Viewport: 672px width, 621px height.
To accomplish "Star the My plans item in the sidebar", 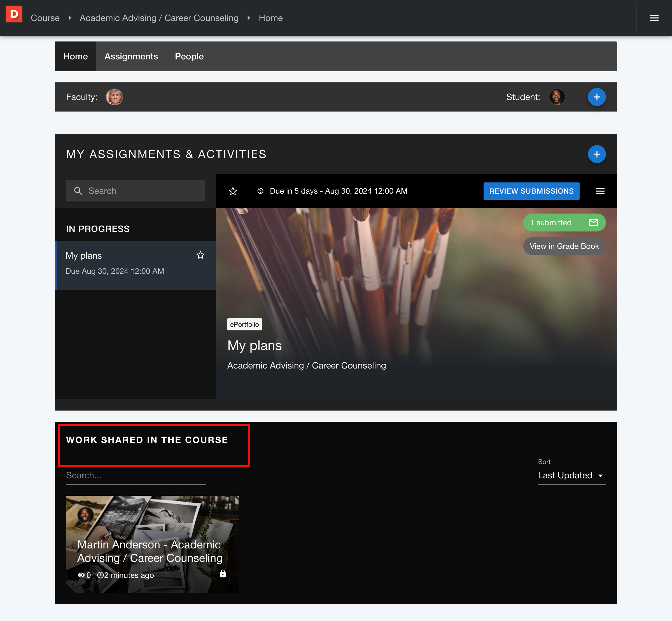I will 200,255.
